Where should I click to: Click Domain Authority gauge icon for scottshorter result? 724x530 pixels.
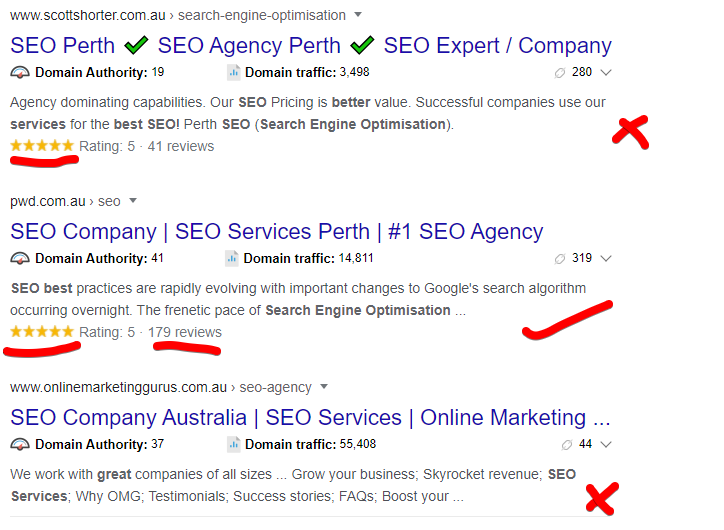pos(20,72)
